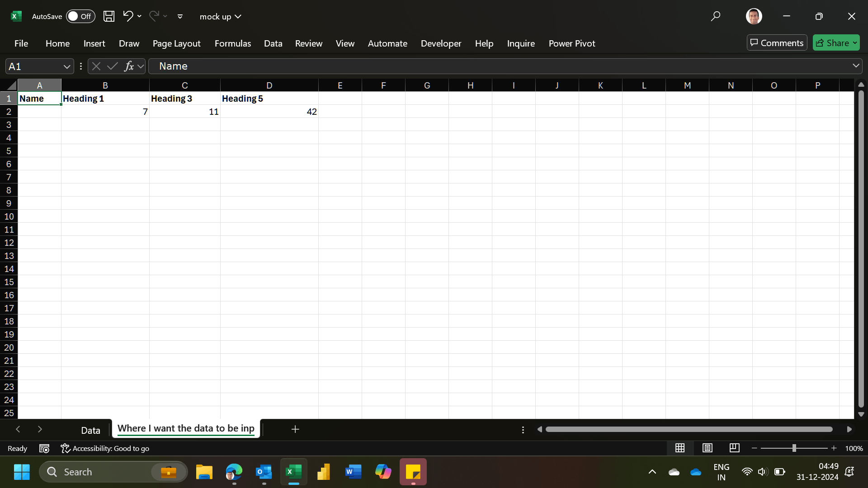Click the Share button

pyautogui.click(x=836, y=43)
